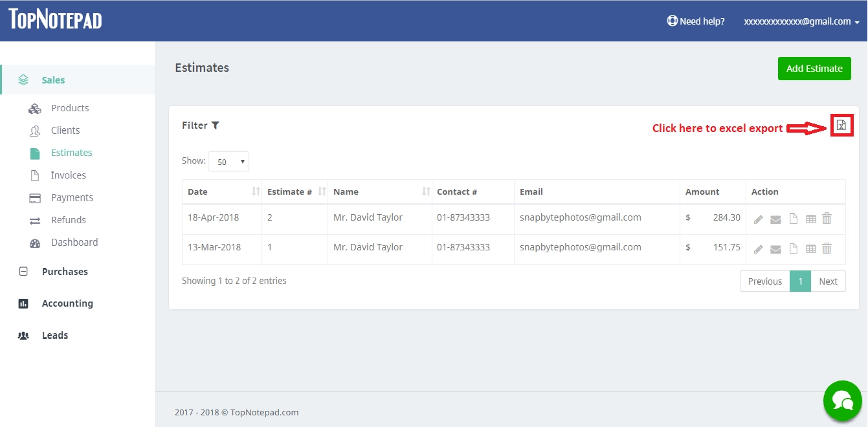Screen dimensions: 868x427
Task: Open document icon for estimate 2
Action: tap(793, 219)
